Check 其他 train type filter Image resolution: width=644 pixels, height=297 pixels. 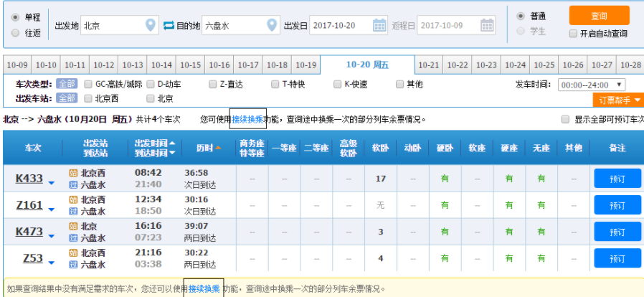tap(399, 84)
